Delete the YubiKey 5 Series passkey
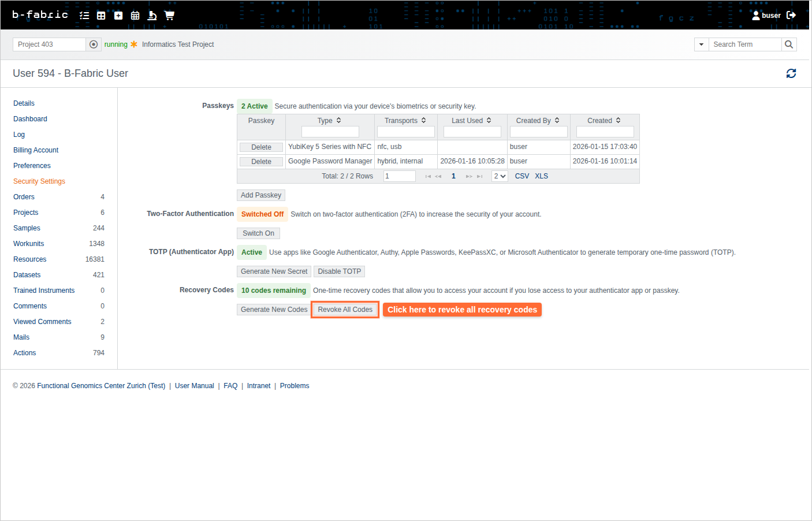Screen dimensions: 812x521 pos(261,147)
